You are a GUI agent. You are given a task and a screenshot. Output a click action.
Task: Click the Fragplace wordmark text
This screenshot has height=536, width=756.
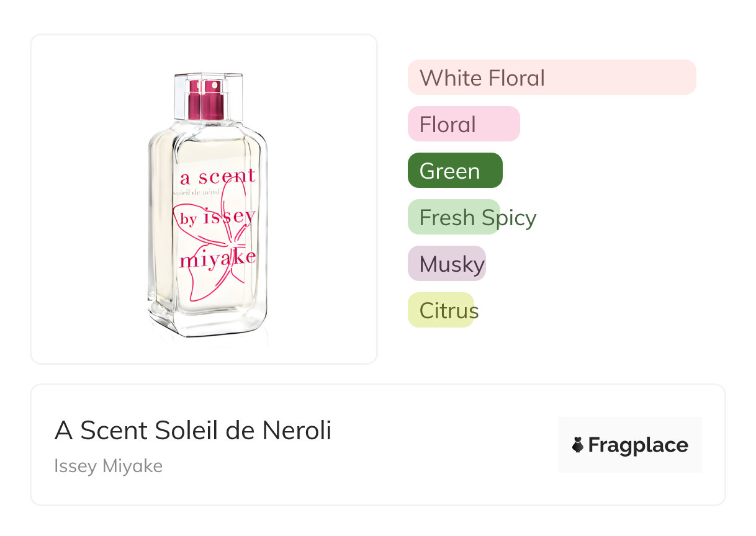[637, 445]
